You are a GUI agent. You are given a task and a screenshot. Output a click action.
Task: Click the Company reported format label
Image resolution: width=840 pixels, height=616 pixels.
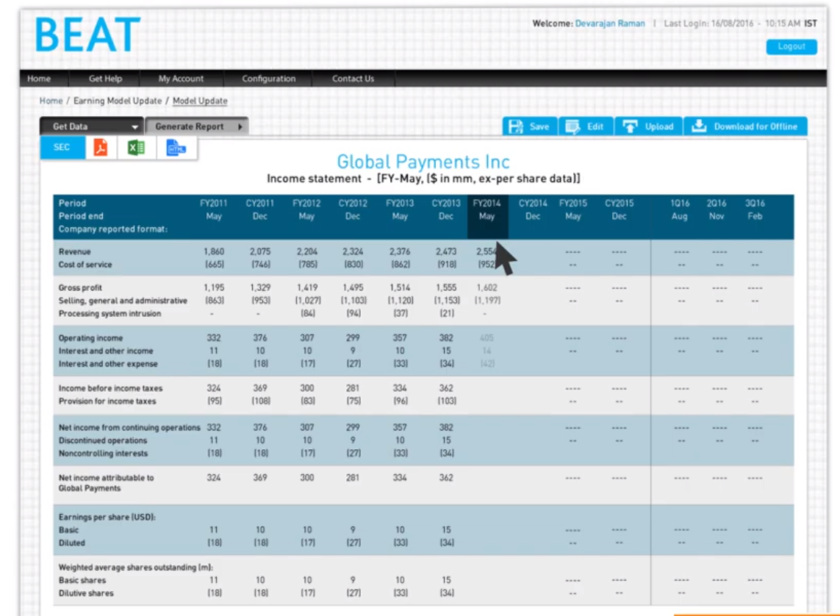pos(113,229)
